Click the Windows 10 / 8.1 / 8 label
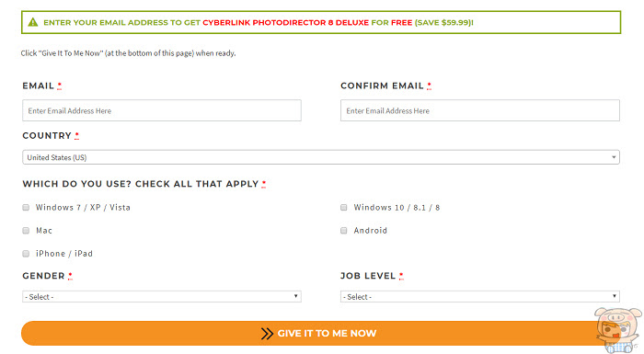644x354 pixels. [x=397, y=208]
